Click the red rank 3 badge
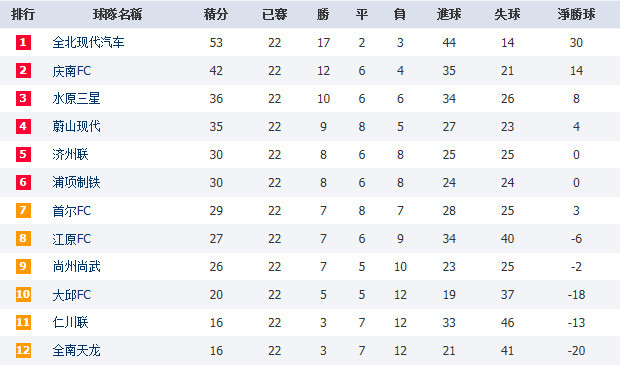Screen dimensions: 620x365 tap(23, 98)
